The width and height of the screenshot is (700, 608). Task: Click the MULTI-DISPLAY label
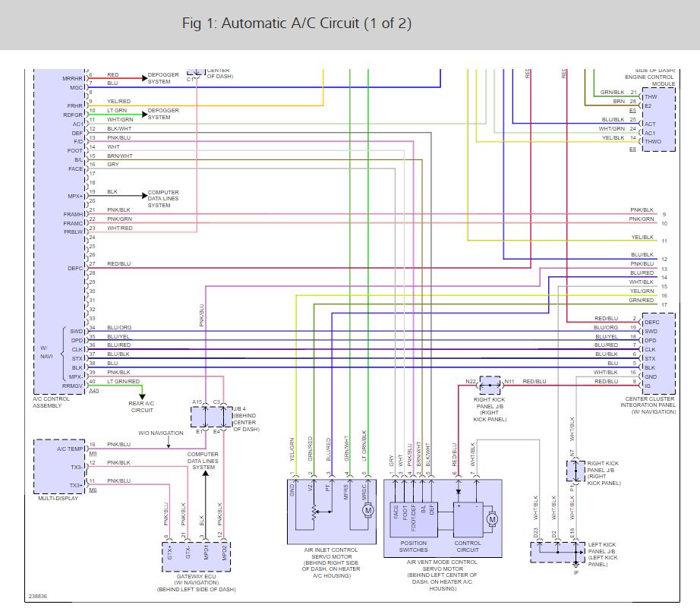pos(58,498)
